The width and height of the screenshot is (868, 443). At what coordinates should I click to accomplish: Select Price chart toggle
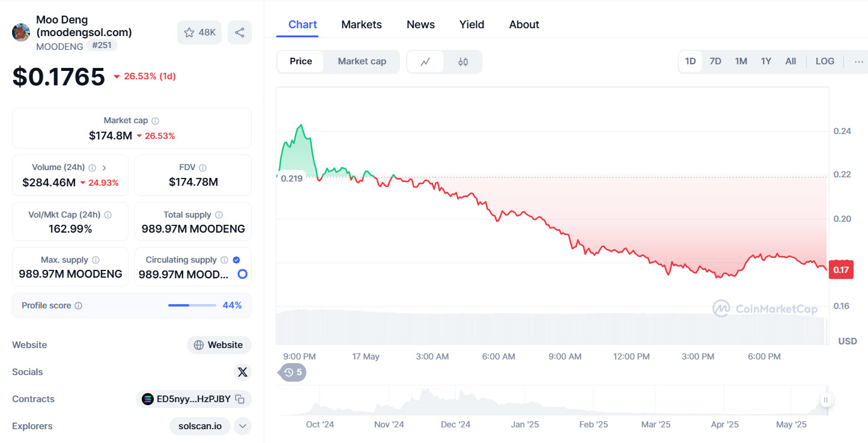300,62
